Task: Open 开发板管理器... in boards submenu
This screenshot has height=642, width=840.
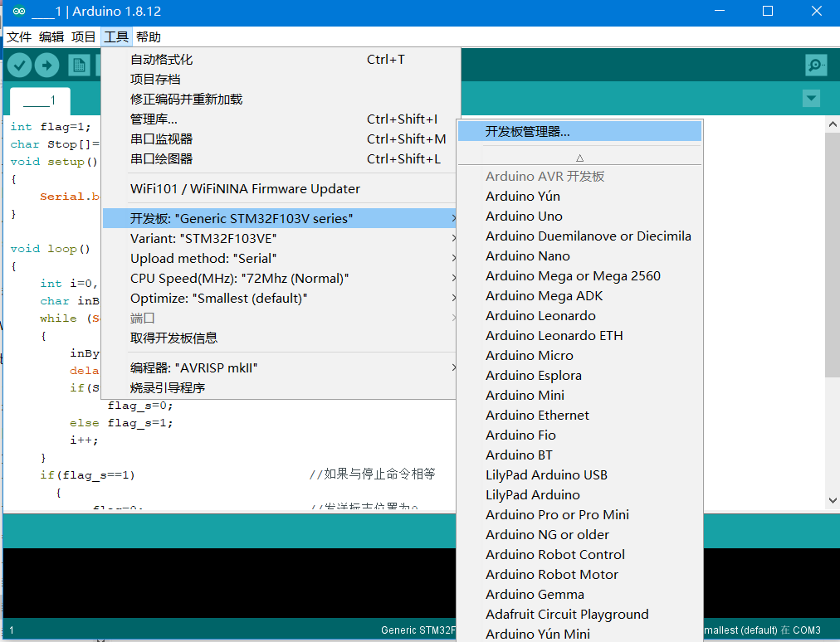Action: click(579, 132)
